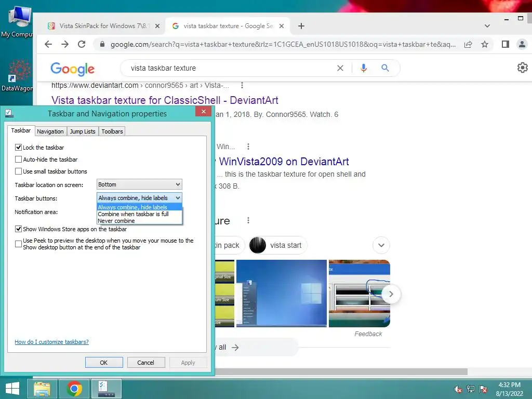Screen dimensions: 532x399
Task: Share this page via the address bar icon
Action: [468, 44]
